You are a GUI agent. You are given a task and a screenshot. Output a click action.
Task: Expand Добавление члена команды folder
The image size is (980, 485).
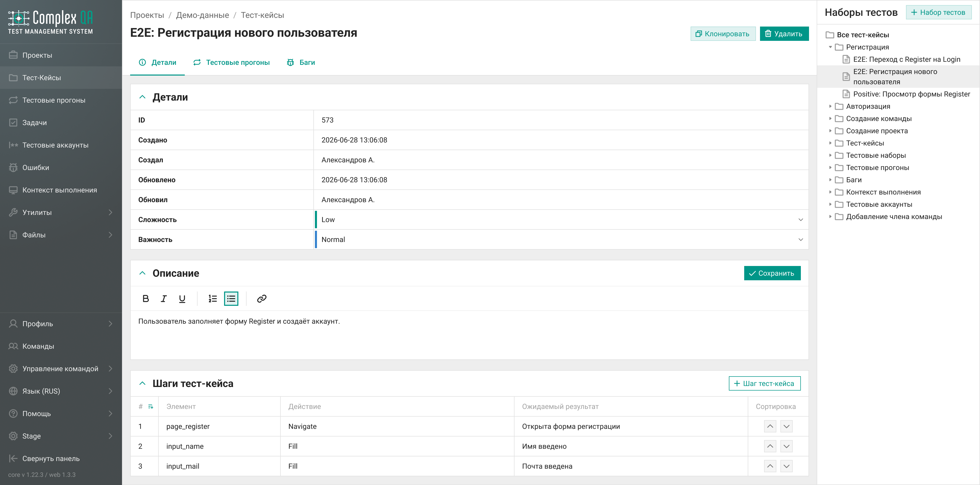830,217
